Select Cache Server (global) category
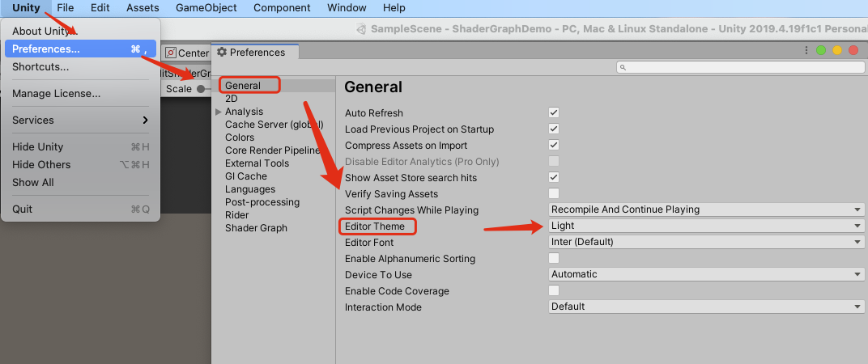The image size is (868, 364). coord(274,125)
